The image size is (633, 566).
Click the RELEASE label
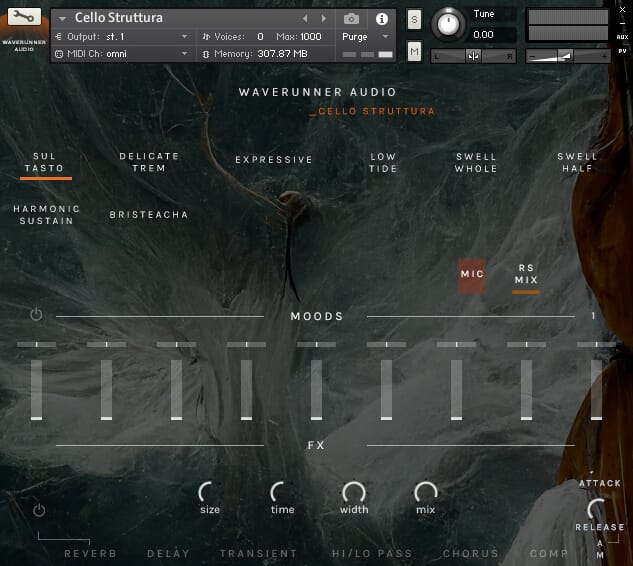[600, 527]
